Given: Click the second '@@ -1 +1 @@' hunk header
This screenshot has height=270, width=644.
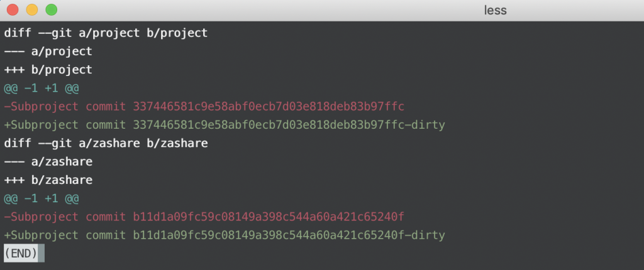Looking at the screenshot, I should pos(41,198).
